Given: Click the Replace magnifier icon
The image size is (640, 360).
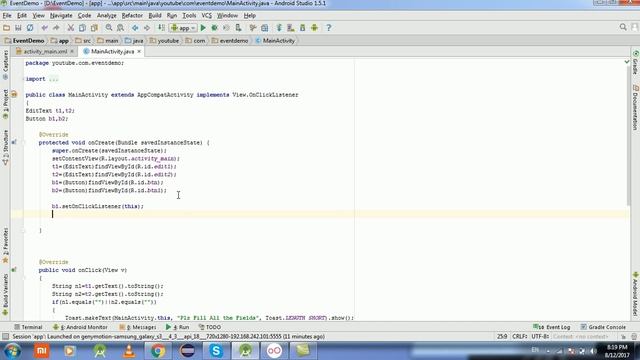Looking at the screenshot, I should [x=120, y=28].
